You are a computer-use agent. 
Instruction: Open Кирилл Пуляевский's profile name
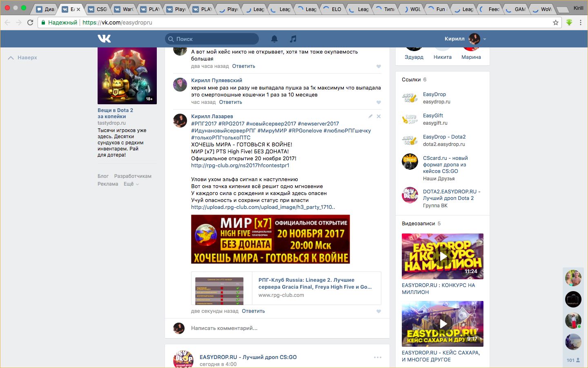(217, 81)
